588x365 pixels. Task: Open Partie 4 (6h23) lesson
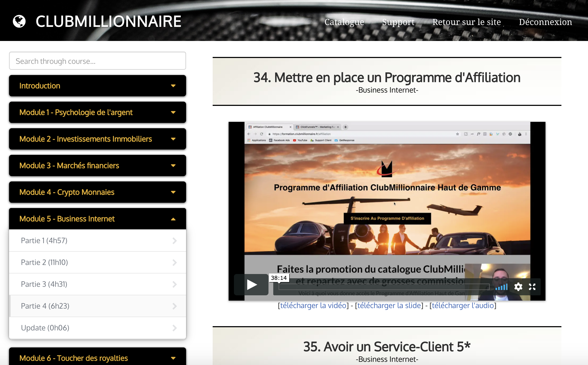[45, 306]
